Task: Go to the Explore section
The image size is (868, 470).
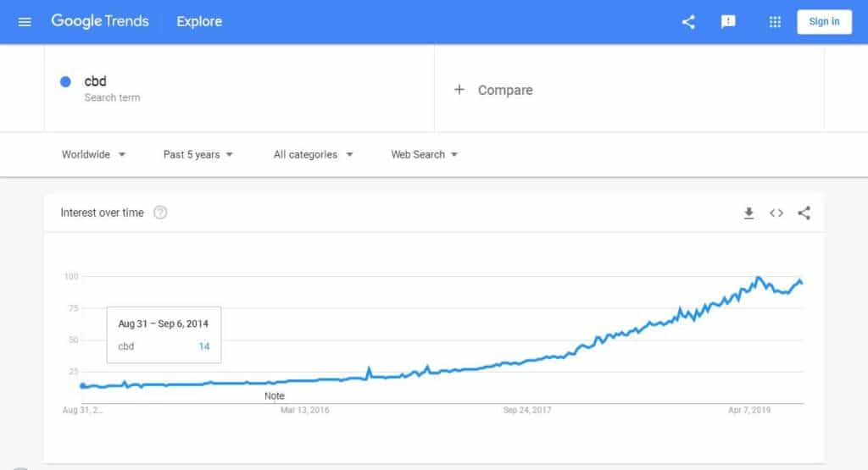Action: [x=199, y=21]
